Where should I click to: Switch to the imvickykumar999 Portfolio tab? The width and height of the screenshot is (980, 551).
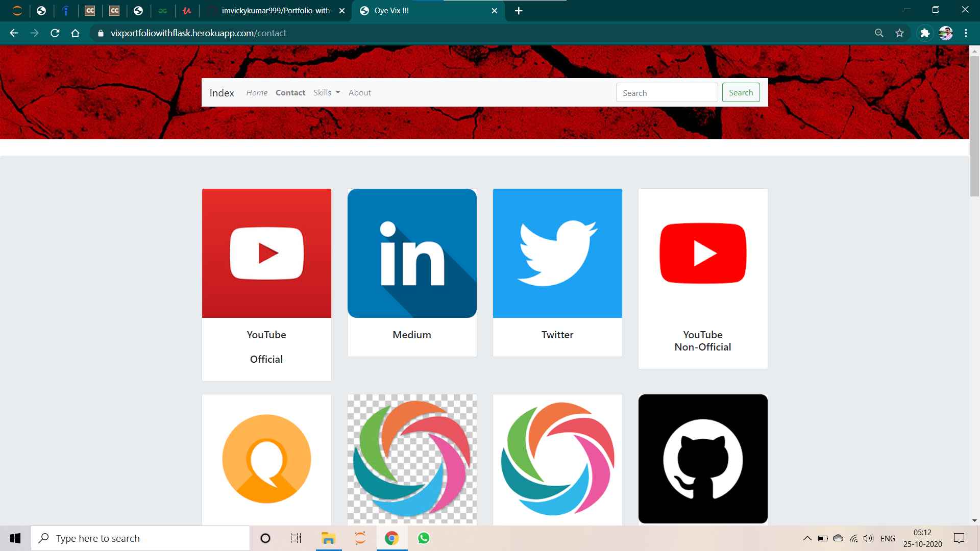[x=276, y=11]
